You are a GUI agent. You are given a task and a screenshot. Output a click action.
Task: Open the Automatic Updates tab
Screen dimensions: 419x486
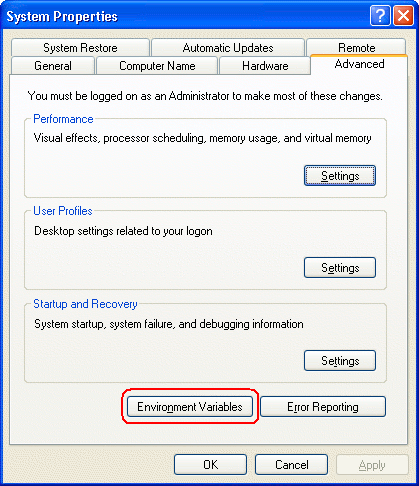tap(228, 48)
